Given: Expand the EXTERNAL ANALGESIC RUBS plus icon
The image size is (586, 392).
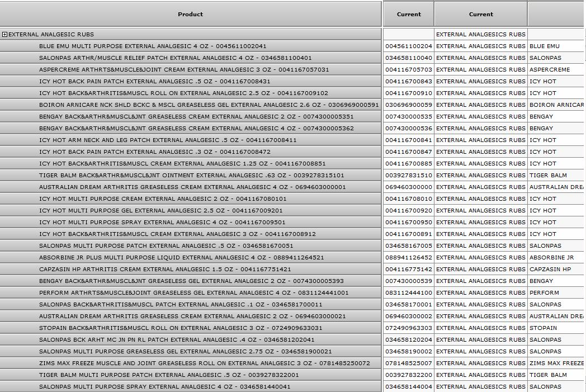Looking at the screenshot, I should point(4,35).
